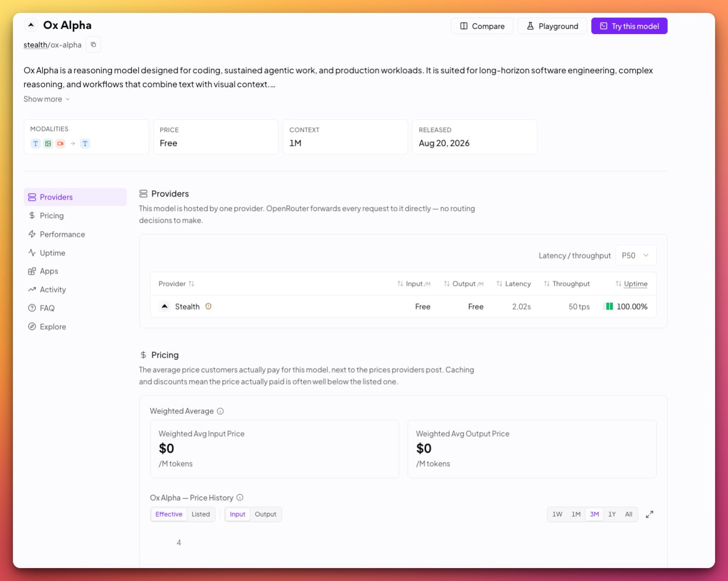Open the P50 percentile dropdown

636,255
